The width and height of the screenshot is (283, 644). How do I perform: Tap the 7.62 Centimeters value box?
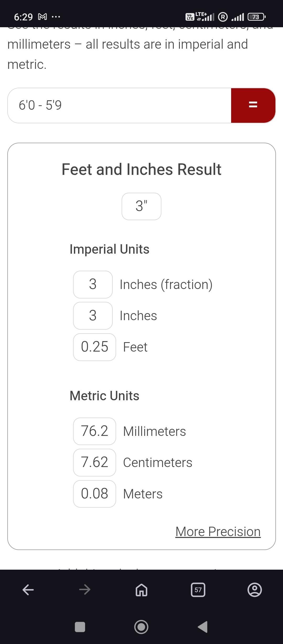[95, 463]
